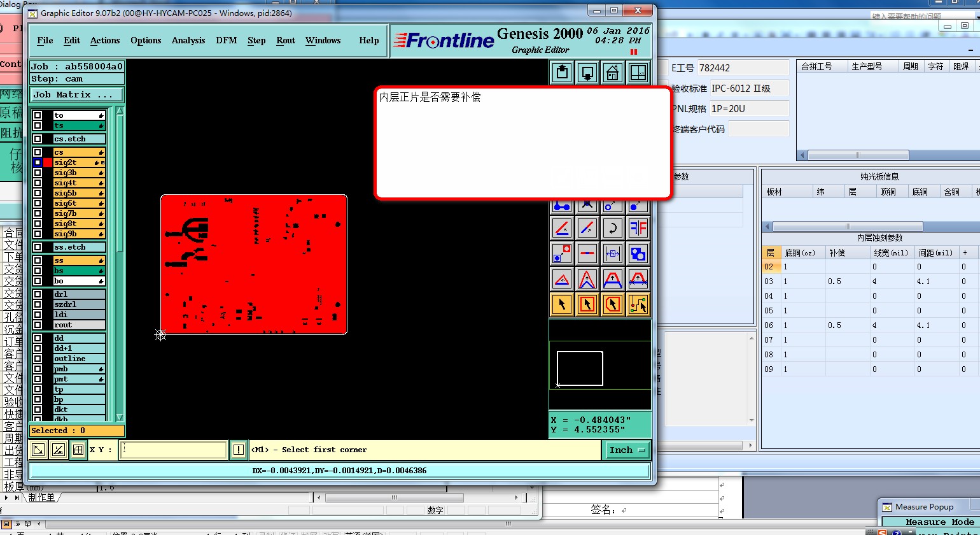Toggle the 'sig4t' layer checkbox
980x535 pixels.
tap(38, 183)
